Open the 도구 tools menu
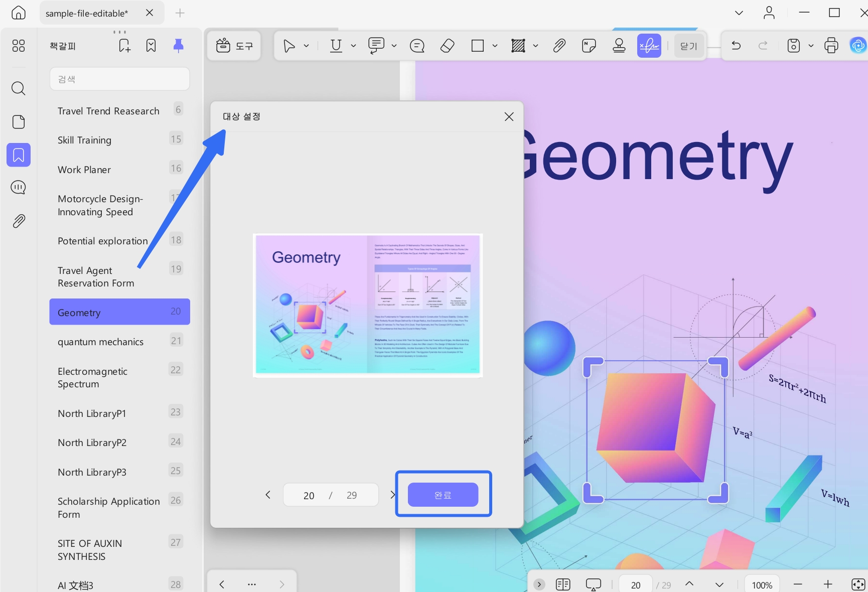Screen dimensions: 868x592 coord(234,46)
